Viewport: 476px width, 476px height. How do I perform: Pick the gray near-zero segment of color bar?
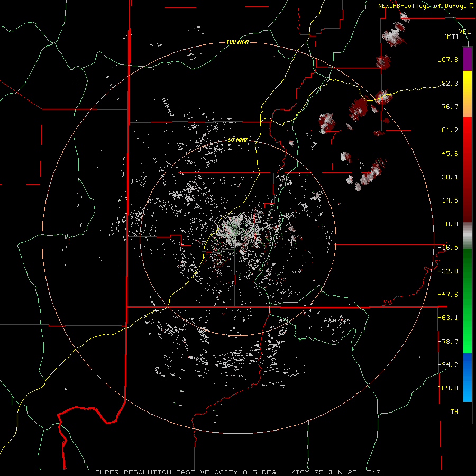467,235
